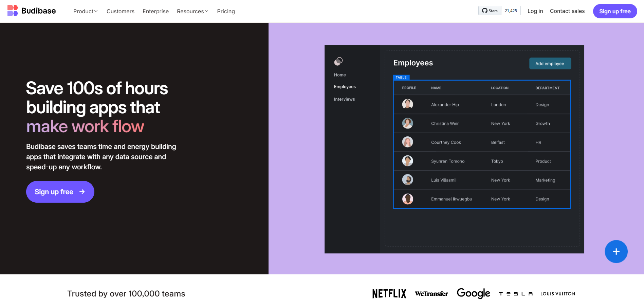
Task: Click the NAME column header
Action: pos(436,88)
